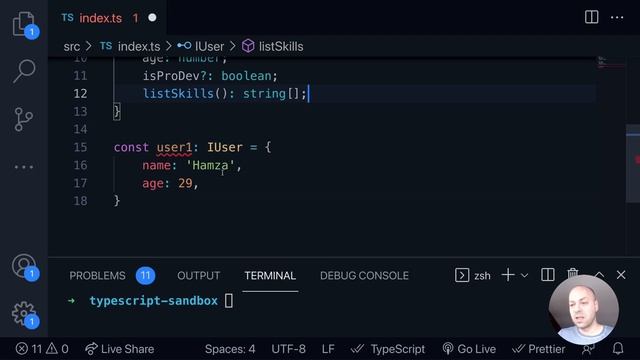Change indentation via Spaces: 4
640x360 pixels.
coord(230,349)
